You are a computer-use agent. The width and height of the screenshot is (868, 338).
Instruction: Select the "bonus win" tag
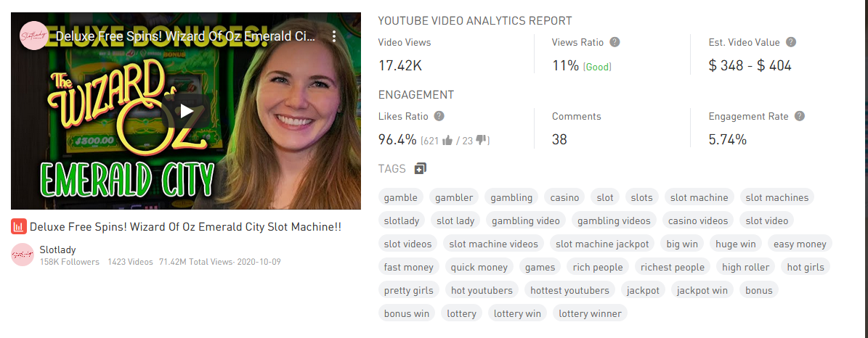(406, 313)
